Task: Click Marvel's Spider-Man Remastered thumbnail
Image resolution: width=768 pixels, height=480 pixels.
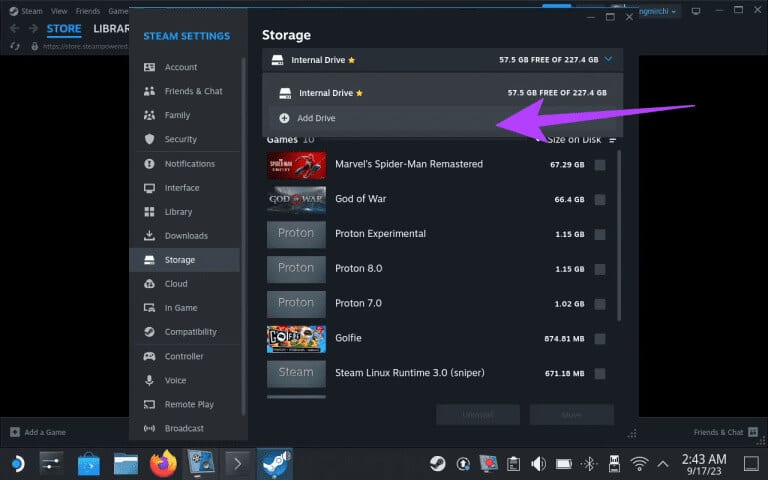Action: [x=296, y=165]
